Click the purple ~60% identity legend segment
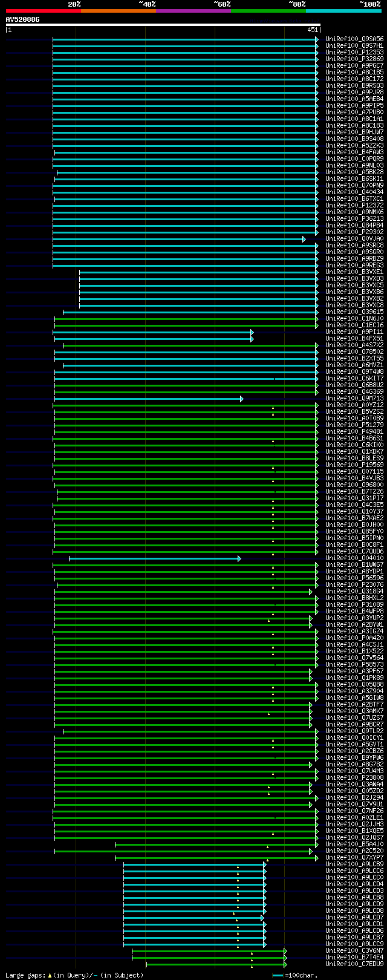Screen dimensions: 387x980 tap(193, 11)
